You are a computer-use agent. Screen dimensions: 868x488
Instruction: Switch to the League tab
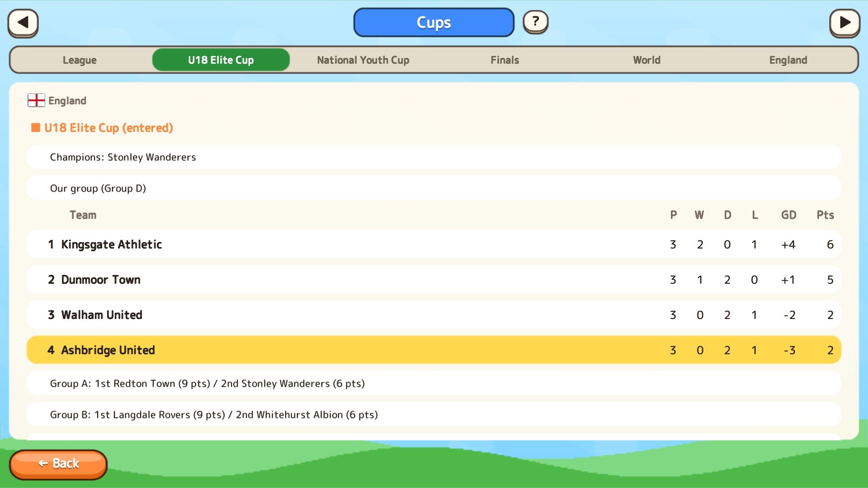click(80, 60)
